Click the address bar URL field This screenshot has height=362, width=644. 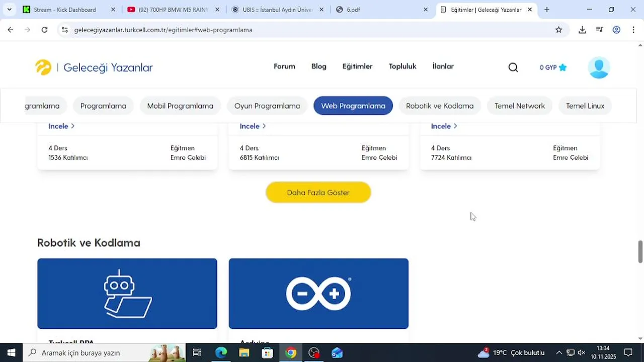point(312,30)
